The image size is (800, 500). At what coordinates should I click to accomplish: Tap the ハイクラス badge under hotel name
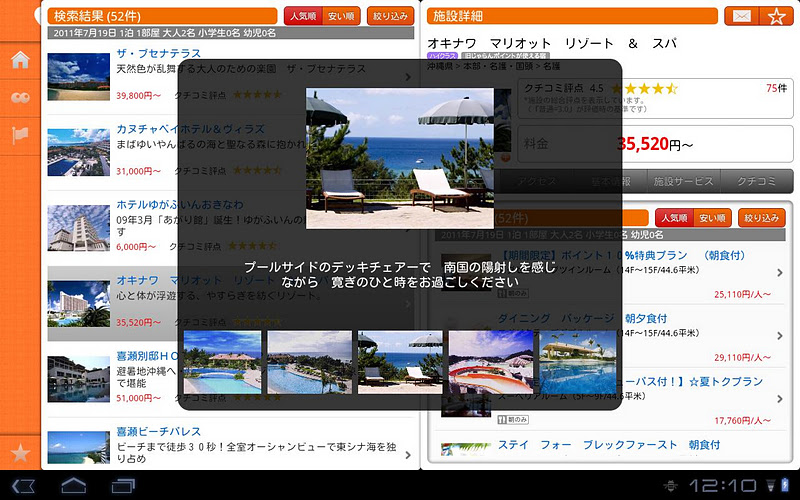(442, 55)
